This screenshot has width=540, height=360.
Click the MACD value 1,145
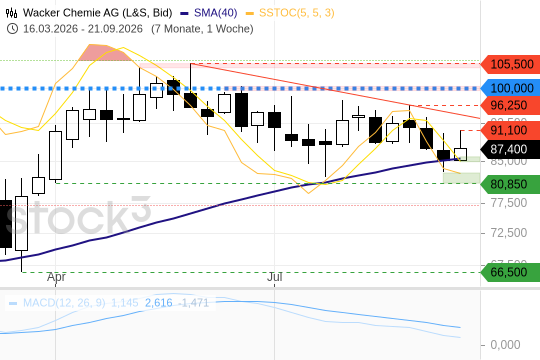click(x=125, y=303)
